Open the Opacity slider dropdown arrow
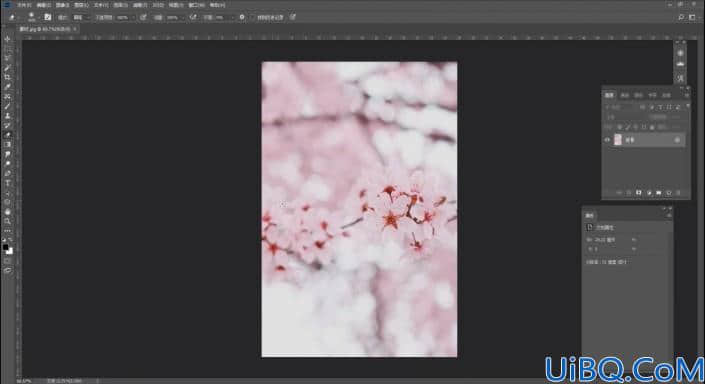705x384 pixels. tap(134, 17)
